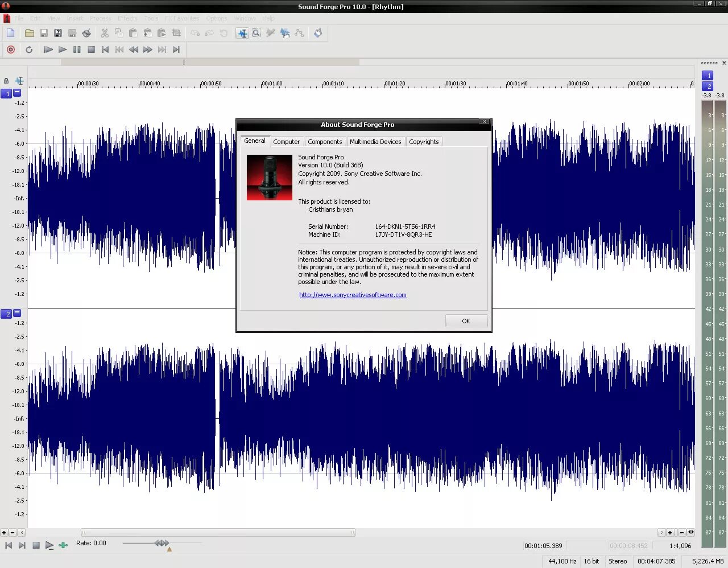Toggle the lock icon above the waveform
This screenshot has width=728, height=568.
[6, 81]
